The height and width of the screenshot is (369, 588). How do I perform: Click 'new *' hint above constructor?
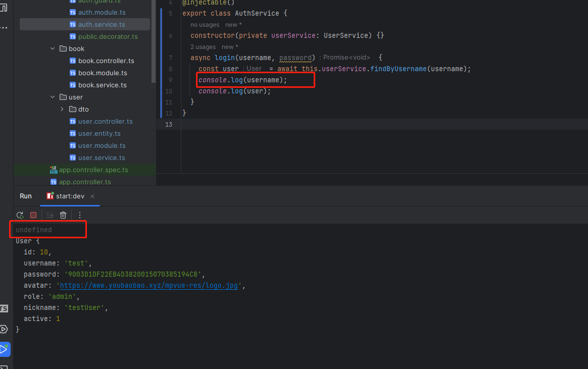[x=233, y=25]
